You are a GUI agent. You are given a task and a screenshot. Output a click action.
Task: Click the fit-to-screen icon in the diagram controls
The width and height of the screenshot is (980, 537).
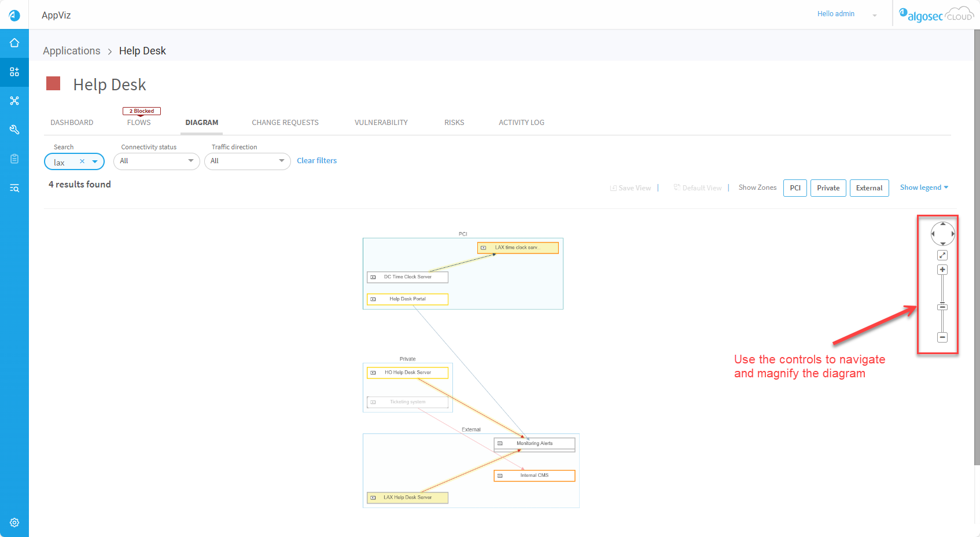pos(942,255)
